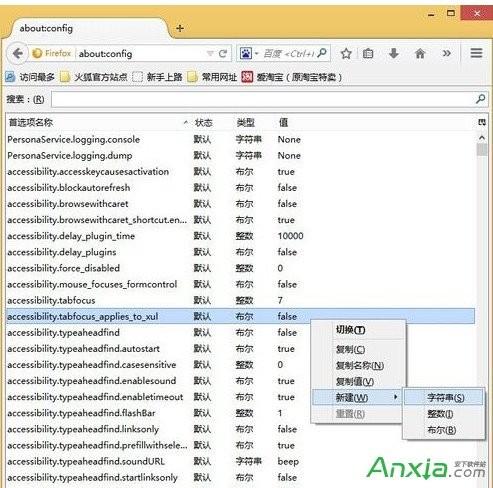
Task: Sort by 值 column header
Action: click(x=283, y=122)
